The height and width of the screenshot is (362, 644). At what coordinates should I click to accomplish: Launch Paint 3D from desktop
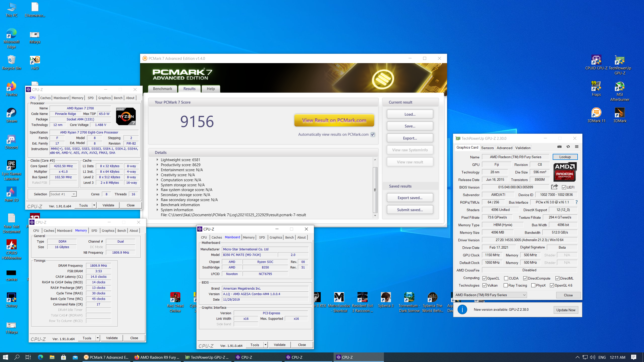pyautogui.click(x=12, y=195)
